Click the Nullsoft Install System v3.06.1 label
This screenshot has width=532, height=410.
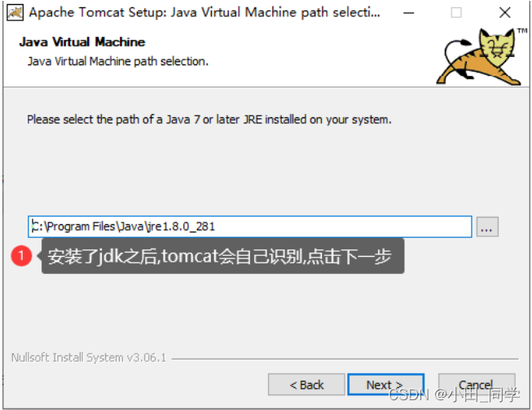pos(89,358)
